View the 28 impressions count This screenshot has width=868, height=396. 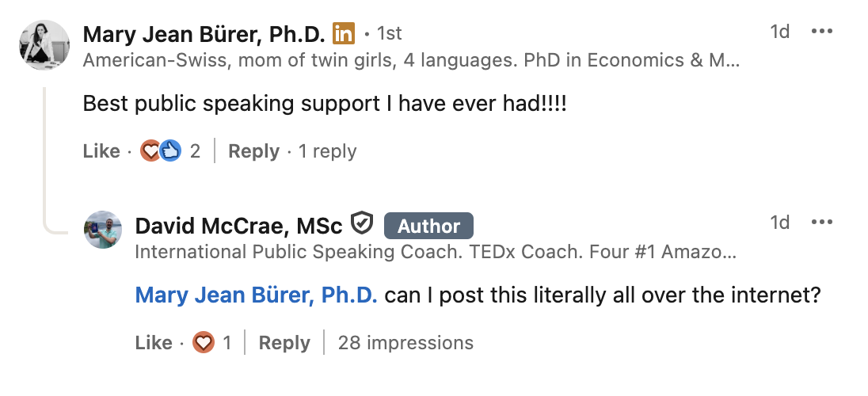[x=405, y=343]
